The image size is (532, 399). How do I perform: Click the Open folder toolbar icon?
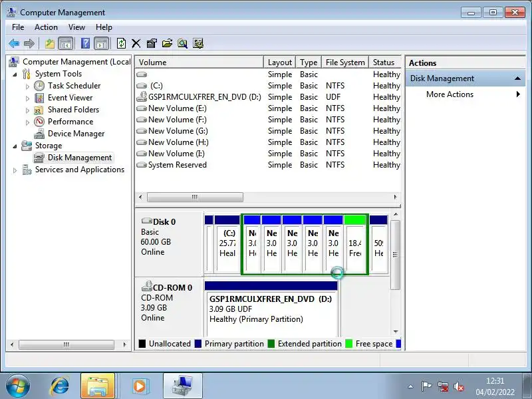pyautogui.click(x=167, y=43)
